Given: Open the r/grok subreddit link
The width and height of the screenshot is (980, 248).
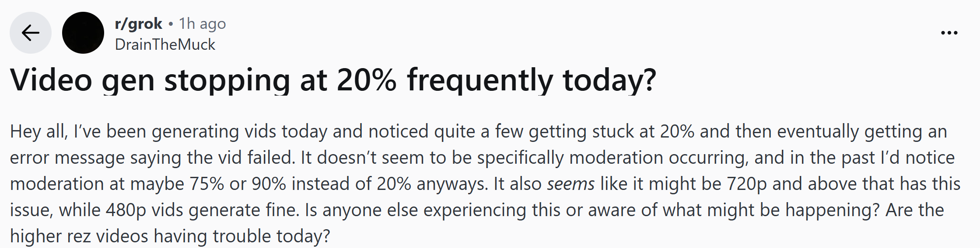Looking at the screenshot, I should click(x=138, y=23).
